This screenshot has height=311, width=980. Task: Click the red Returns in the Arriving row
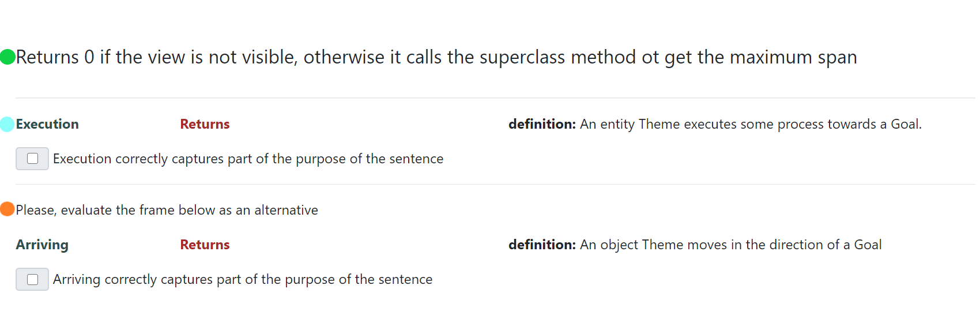coord(205,245)
